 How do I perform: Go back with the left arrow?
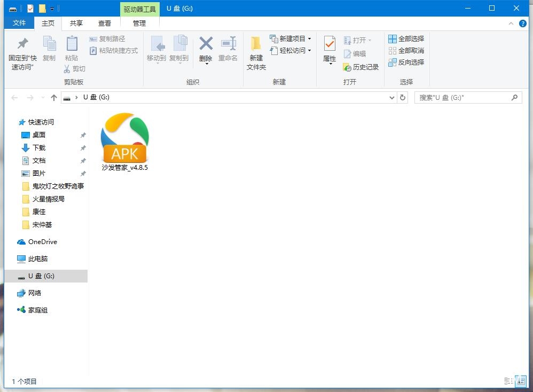pos(14,98)
